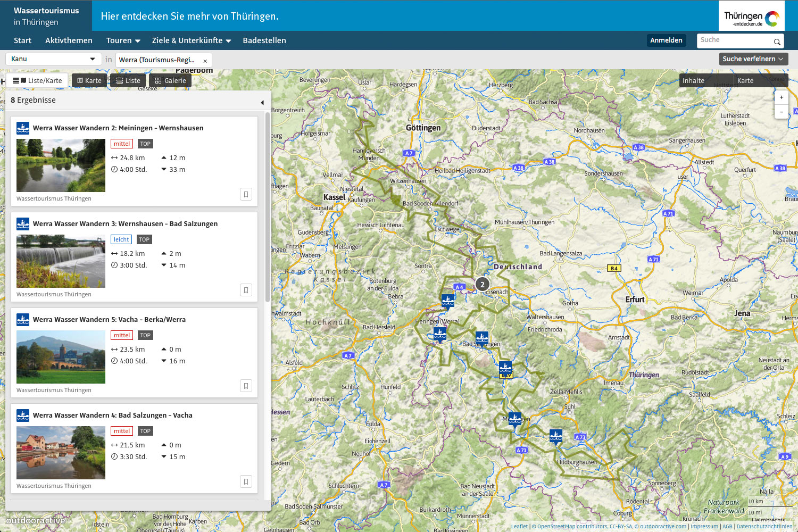The height and width of the screenshot is (532, 798).
Task: Click the search magnifier icon
Action: click(777, 41)
